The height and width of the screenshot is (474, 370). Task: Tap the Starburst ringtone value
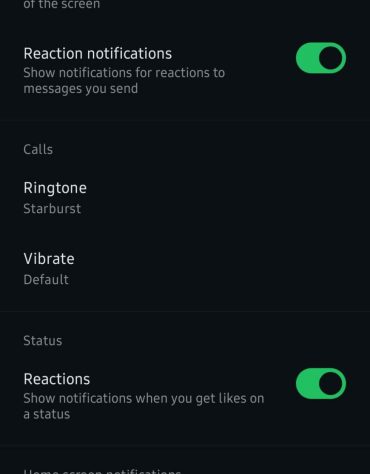52,209
